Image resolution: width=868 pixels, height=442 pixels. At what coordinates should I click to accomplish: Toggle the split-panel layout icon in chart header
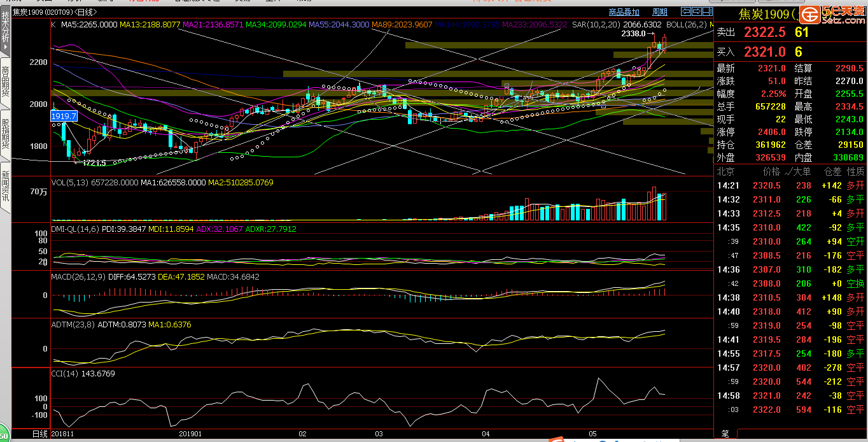707,11
